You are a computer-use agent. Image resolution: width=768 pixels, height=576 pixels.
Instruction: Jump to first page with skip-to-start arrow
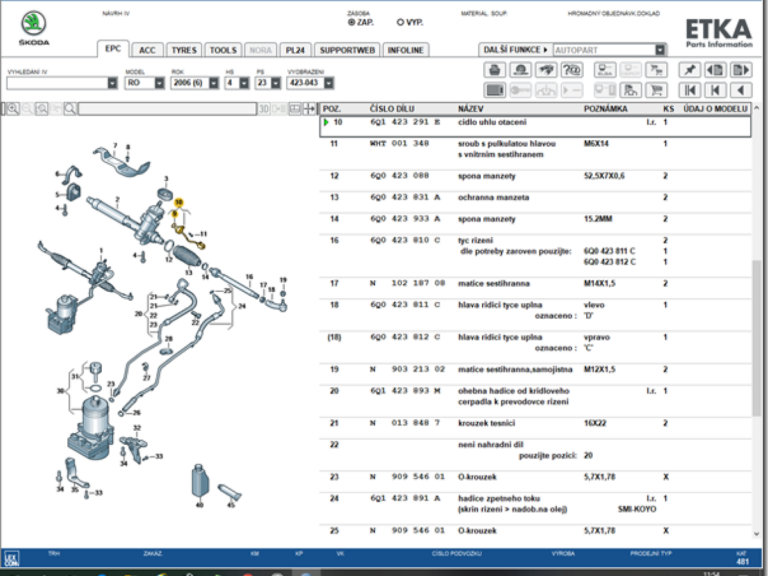[x=688, y=90]
